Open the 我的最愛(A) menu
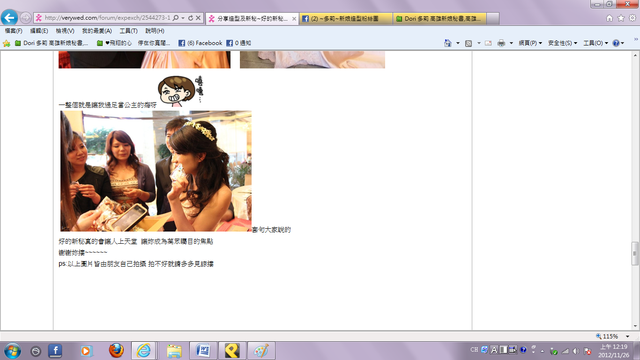640x360 pixels. click(97, 31)
